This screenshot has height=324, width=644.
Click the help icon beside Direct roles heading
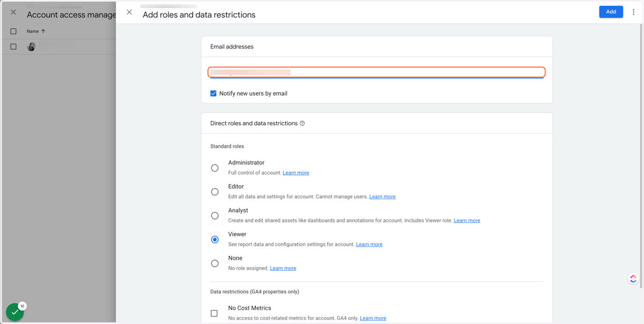(302, 124)
